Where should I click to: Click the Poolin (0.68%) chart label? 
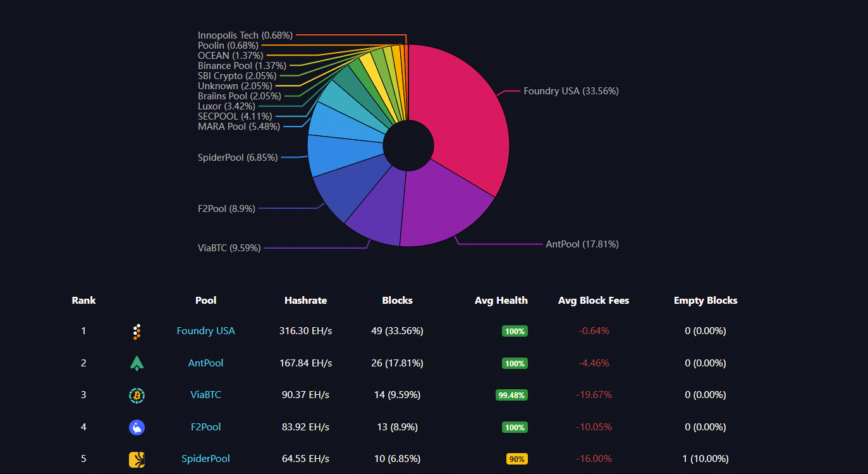click(228, 46)
